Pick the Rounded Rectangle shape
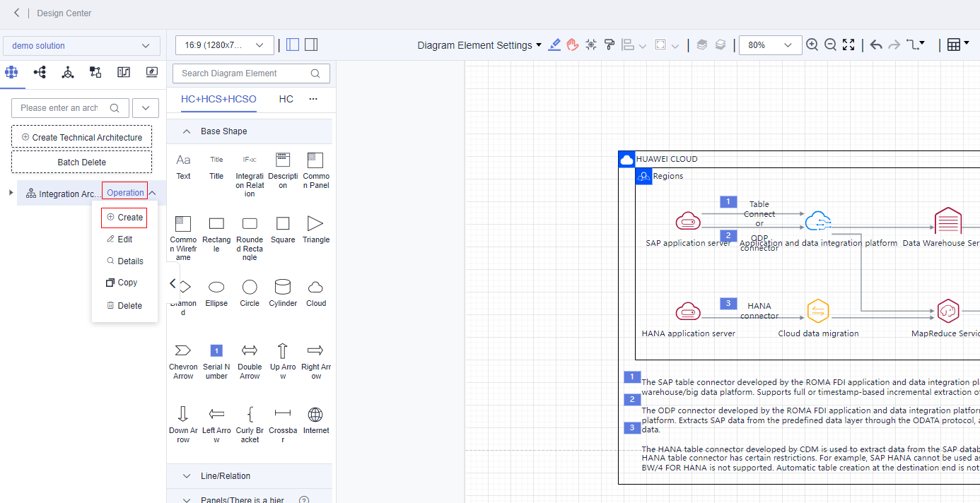Screen dimensions: 980x503 pyautogui.click(x=250, y=238)
